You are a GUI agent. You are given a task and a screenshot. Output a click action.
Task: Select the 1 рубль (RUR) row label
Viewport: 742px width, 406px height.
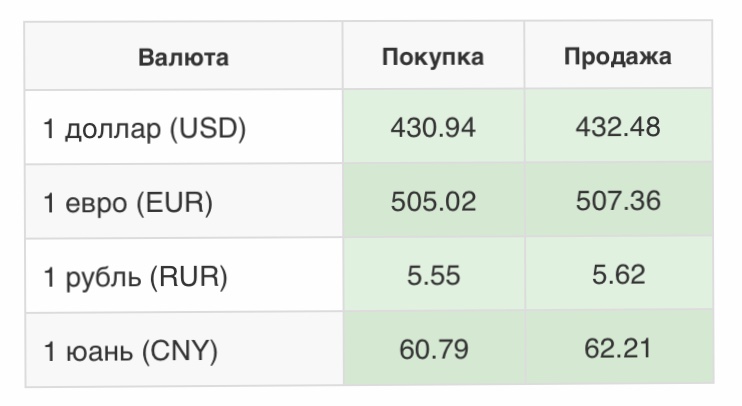(135, 277)
